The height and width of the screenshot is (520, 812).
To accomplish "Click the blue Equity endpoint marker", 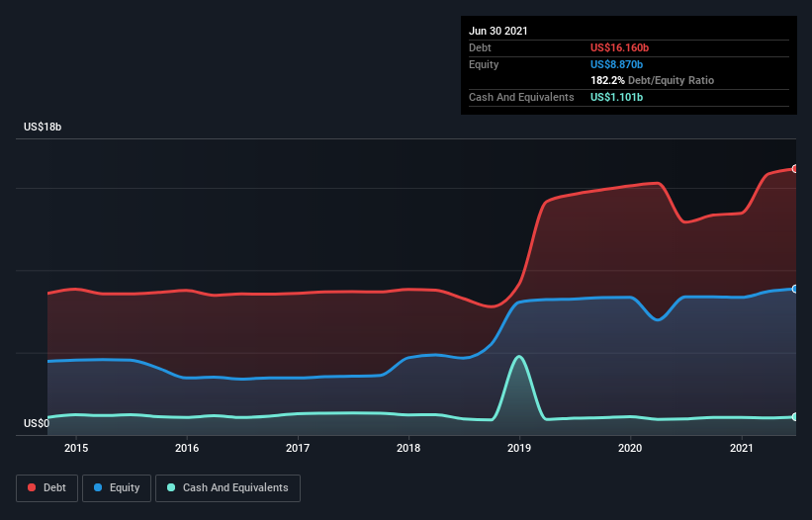I will [x=795, y=289].
